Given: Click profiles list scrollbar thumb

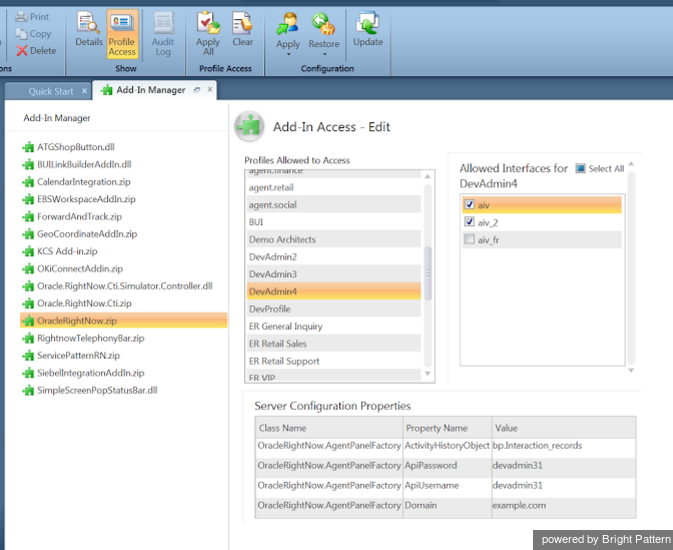Looking at the screenshot, I should pyautogui.click(x=427, y=273).
